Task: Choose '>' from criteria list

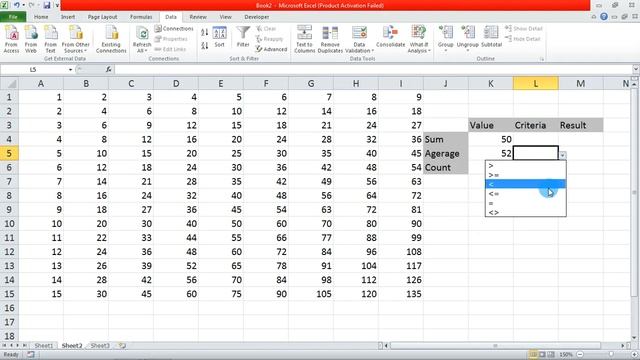Action: point(525,165)
